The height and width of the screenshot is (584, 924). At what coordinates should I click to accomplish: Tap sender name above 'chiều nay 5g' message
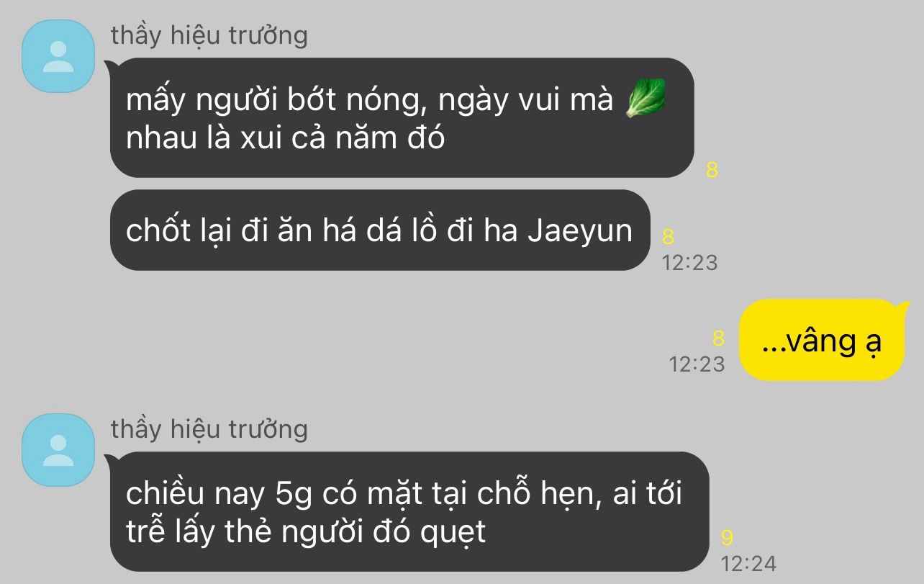click(209, 429)
